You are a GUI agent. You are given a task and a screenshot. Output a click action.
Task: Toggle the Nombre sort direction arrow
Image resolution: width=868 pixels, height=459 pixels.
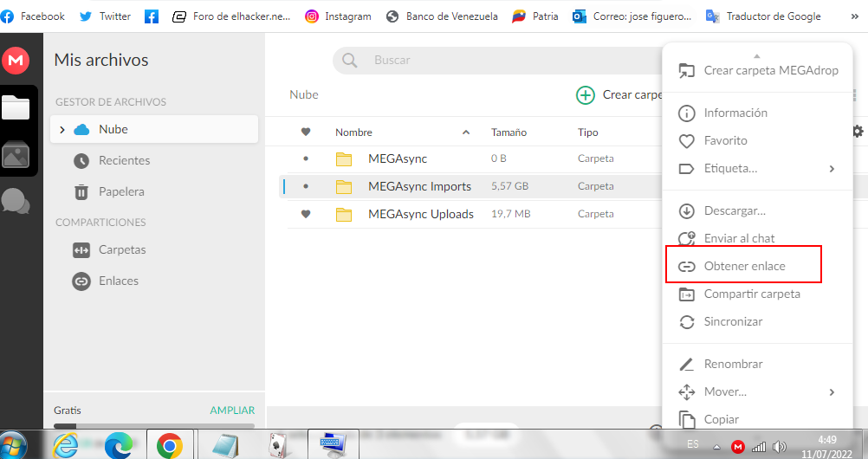pos(466,133)
